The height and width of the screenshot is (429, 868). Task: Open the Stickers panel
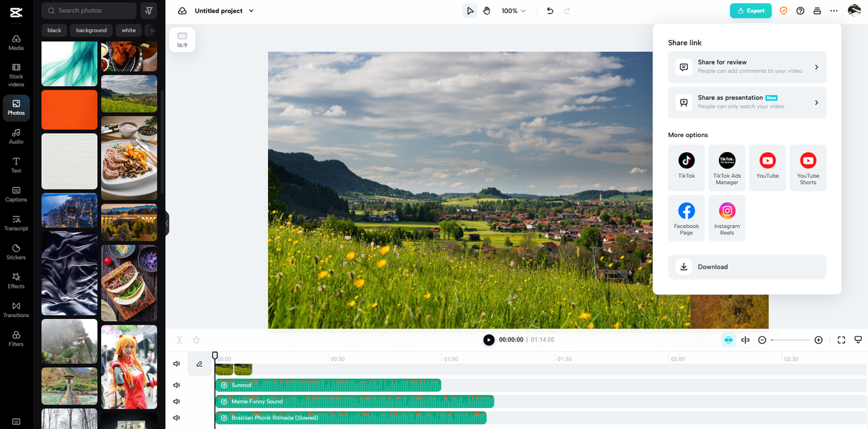16,252
